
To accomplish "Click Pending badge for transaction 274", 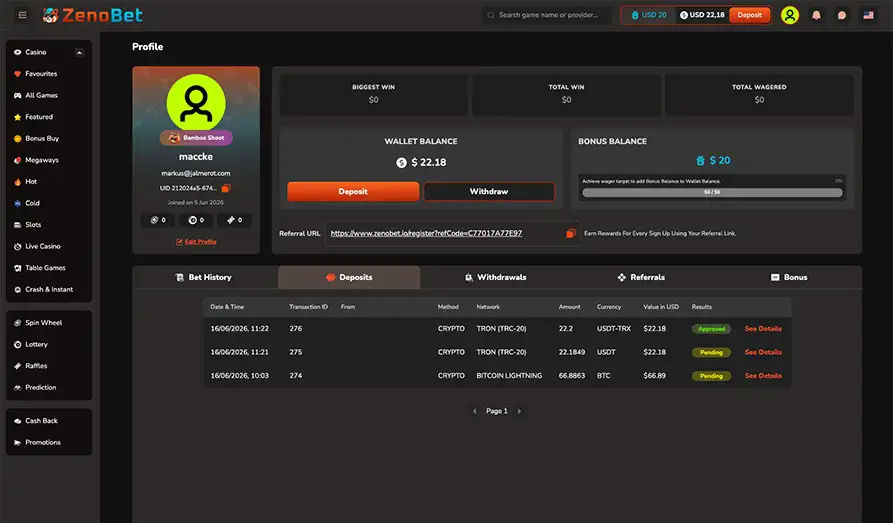I will point(711,376).
